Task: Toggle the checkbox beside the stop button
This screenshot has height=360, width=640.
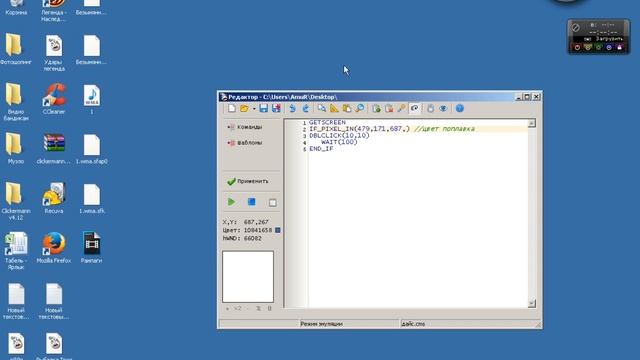Action: (273, 203)
